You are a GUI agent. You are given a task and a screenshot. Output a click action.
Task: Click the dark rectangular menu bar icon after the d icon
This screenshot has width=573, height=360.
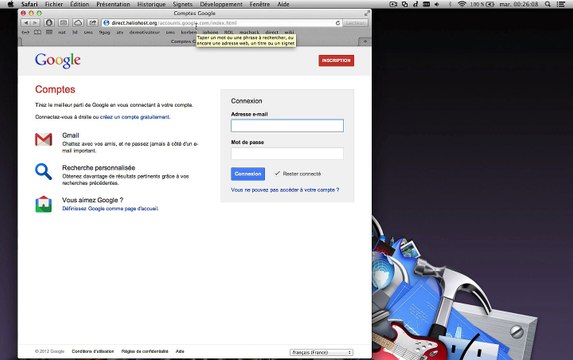426,4
